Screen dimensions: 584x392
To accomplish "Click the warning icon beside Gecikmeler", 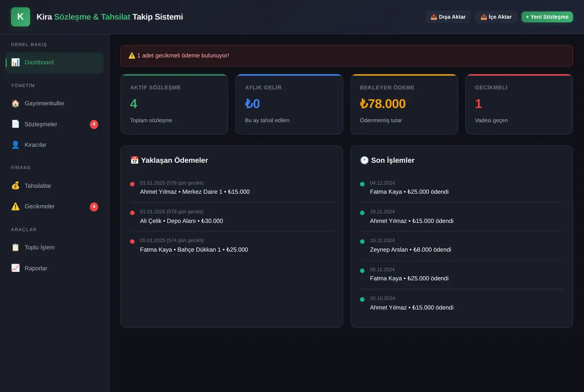I will click(16, 206).
